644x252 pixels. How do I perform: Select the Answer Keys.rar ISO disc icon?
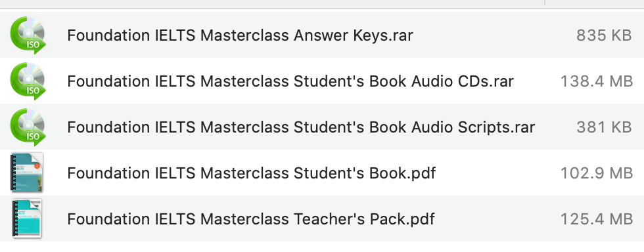click(28, 35)
